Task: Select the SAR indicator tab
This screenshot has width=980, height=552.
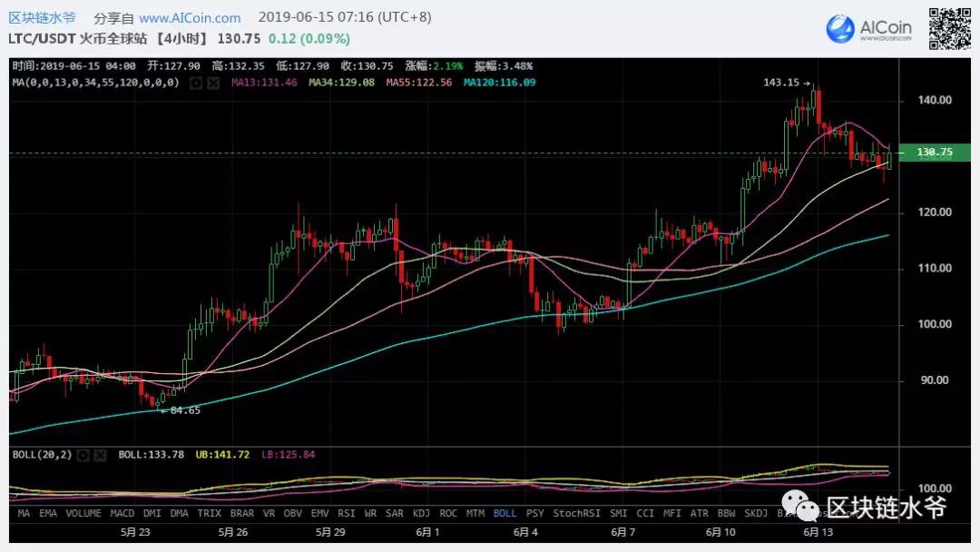Action: 395,513
